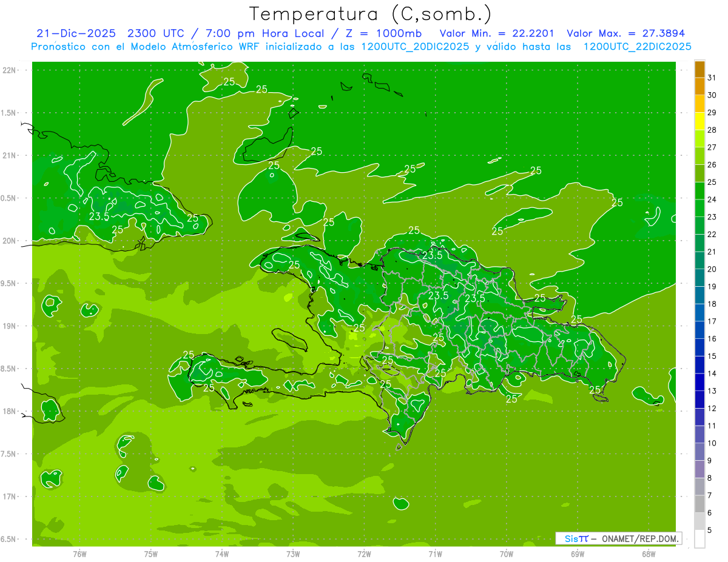Click the "22N" latitude axis label
Image resolution: width=728 pixels, height=562 pixels.
coord(9,70)
